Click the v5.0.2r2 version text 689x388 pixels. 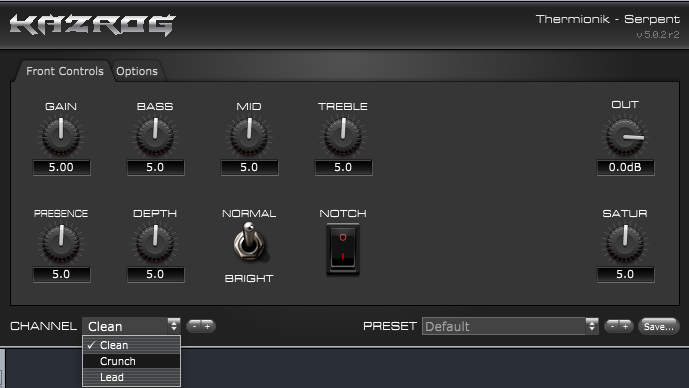point(657,35)
